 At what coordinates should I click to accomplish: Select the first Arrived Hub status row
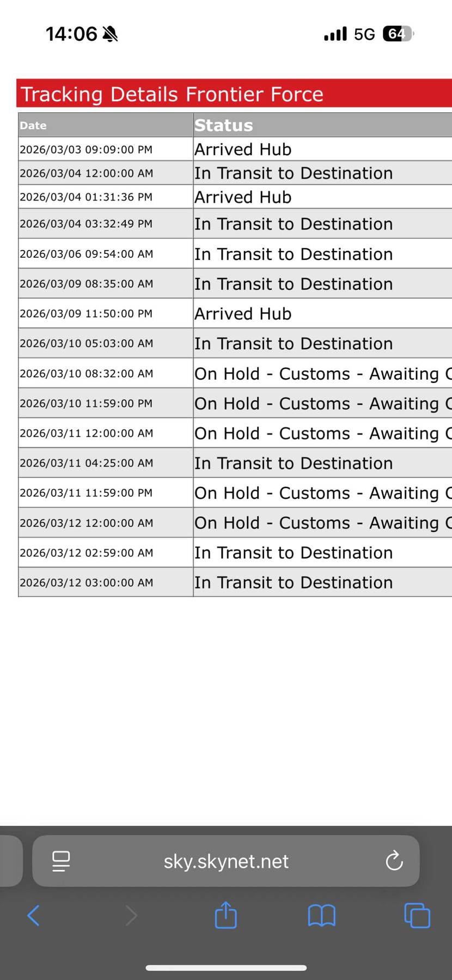point(243,149)
